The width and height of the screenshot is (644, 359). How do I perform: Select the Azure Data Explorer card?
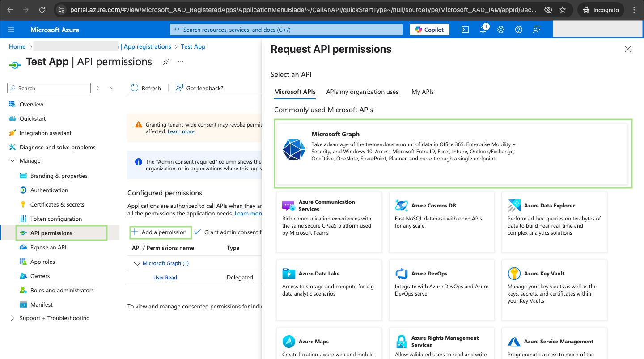point(555,222)
